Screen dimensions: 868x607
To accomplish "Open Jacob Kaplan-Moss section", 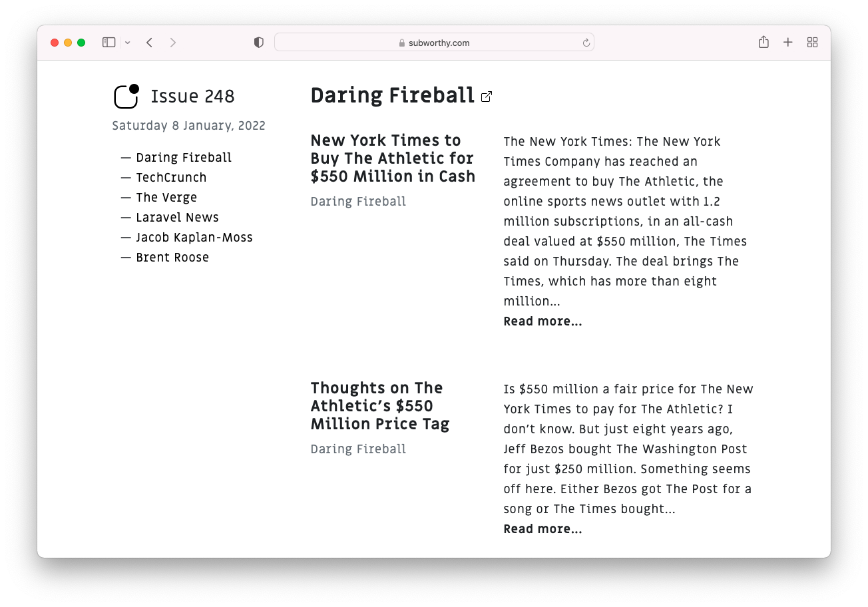I will pyautogui.click(x=194, y=238).
